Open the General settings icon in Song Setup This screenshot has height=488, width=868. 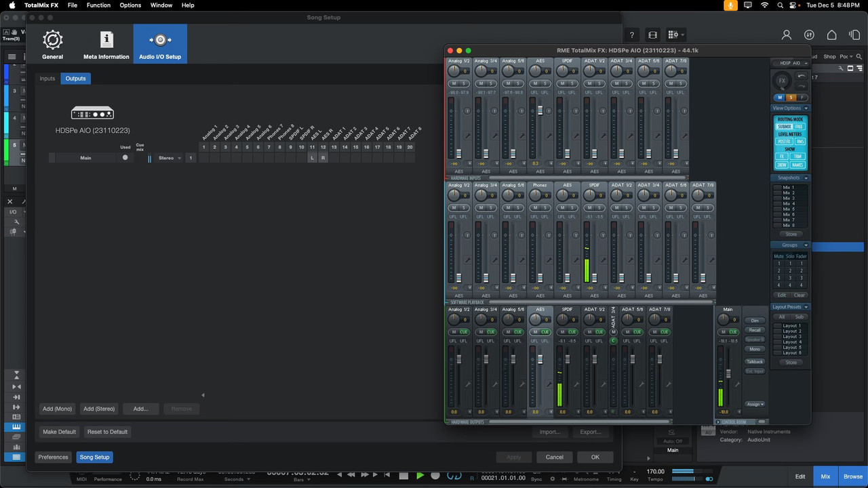pyautogui.click(x=52, y=40)
